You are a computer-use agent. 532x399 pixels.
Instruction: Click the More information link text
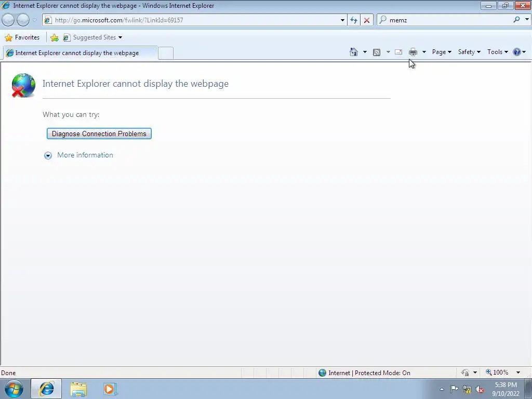(85, 155)
